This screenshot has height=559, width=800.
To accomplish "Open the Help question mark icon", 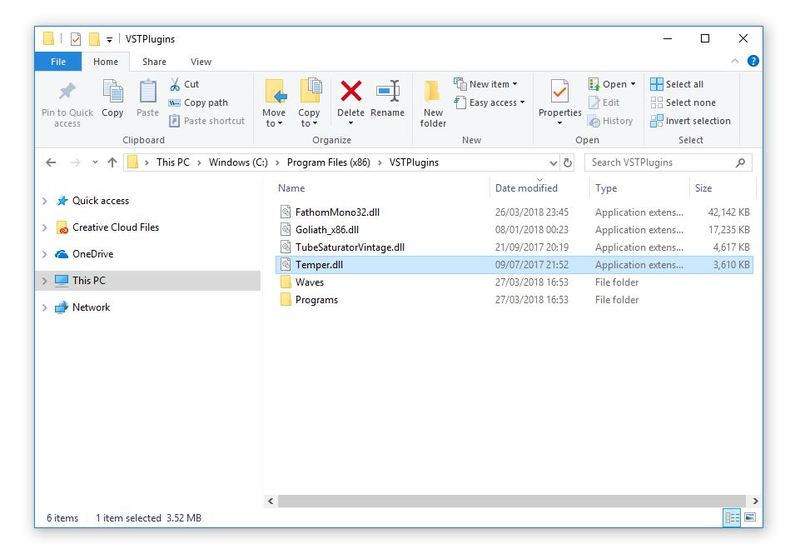I will point(753,62).
